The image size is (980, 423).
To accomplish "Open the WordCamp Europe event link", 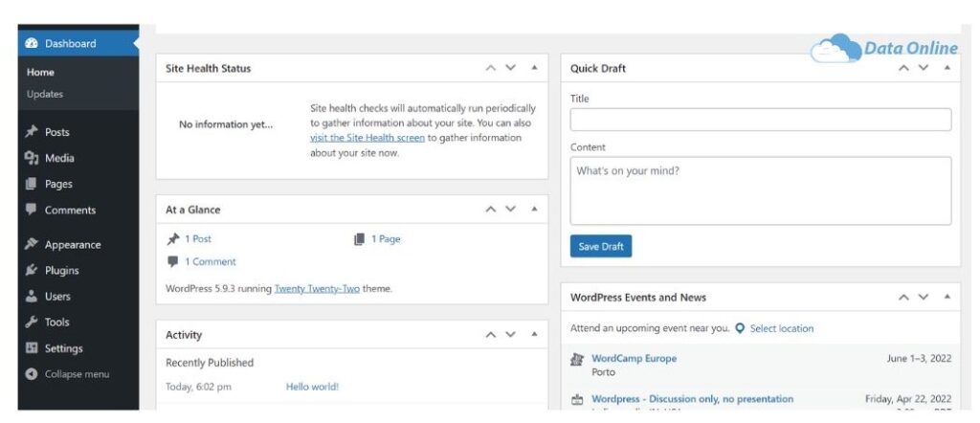I will point(635,359).
